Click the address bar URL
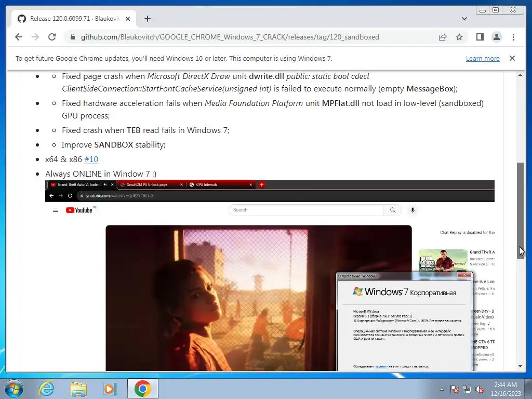532x399 pixels. coord(230,37)
